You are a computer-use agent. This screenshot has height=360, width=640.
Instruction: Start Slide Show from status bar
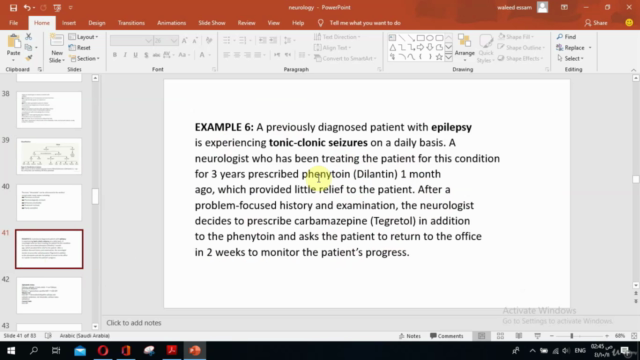pyautogui.click(x=538, y=336)
